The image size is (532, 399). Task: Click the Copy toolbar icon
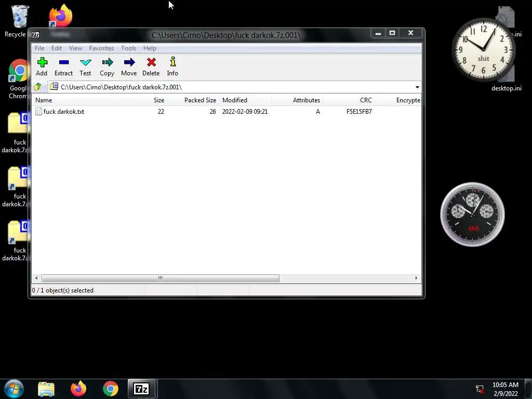[x=107, y=66]
